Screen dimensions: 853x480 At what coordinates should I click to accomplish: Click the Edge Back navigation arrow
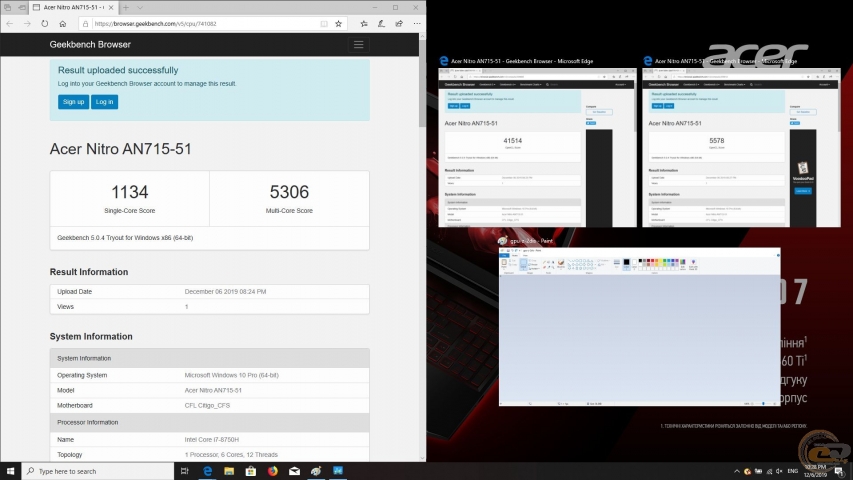point(10,23)
